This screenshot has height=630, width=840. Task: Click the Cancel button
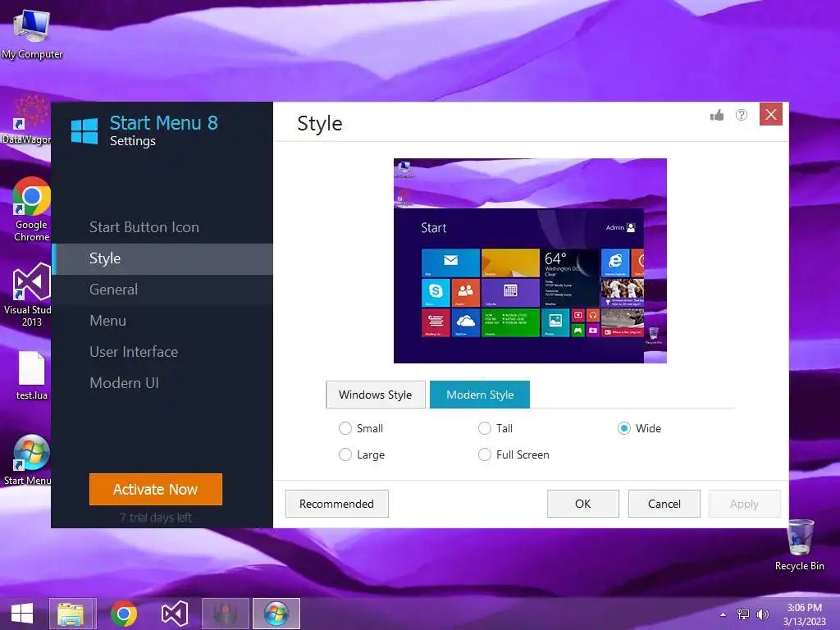point(664,504)
